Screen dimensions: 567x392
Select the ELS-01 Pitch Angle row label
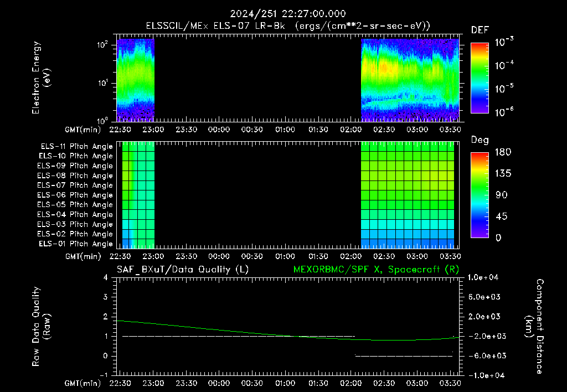coord(75,244)
